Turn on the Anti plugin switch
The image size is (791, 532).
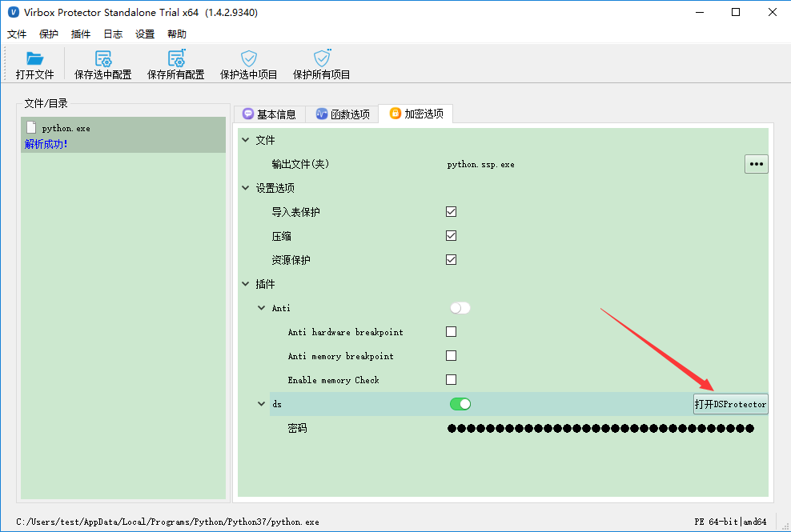tap(460, 308)
